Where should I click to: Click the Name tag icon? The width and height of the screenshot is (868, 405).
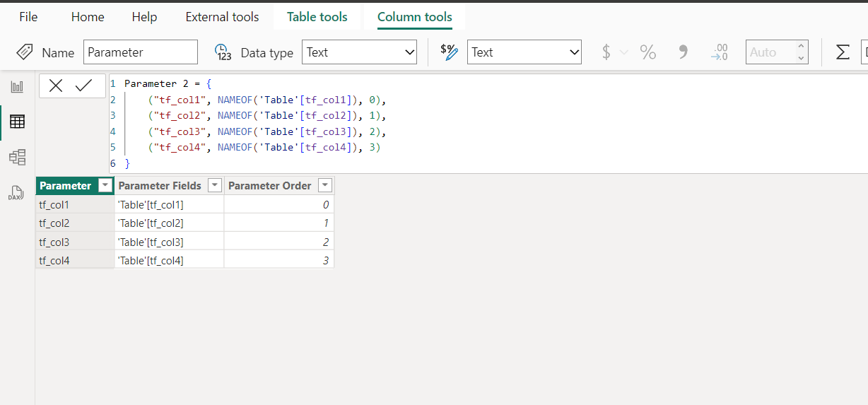click(x=25, y=52)
